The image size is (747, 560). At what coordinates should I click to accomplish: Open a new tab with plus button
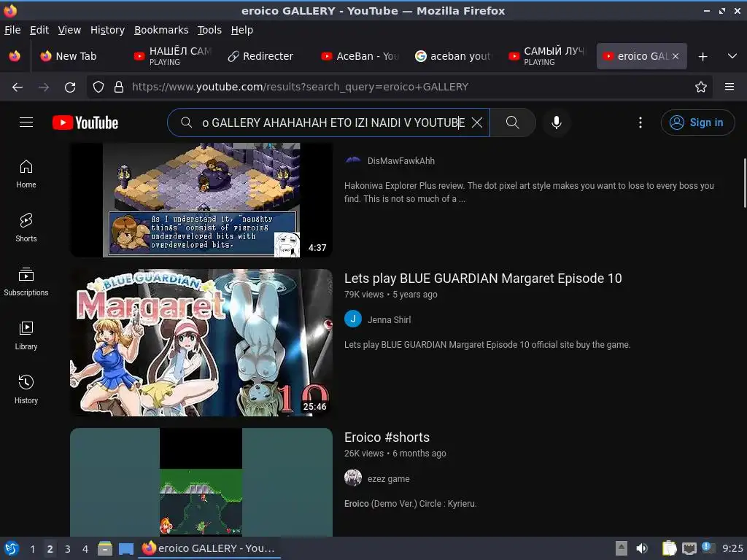click(x=703, y=56)
